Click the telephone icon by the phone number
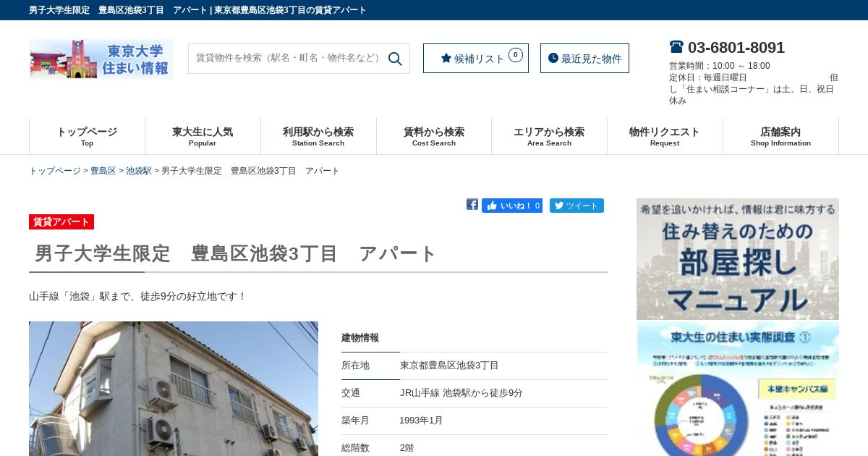 click(x=676, y=47)
